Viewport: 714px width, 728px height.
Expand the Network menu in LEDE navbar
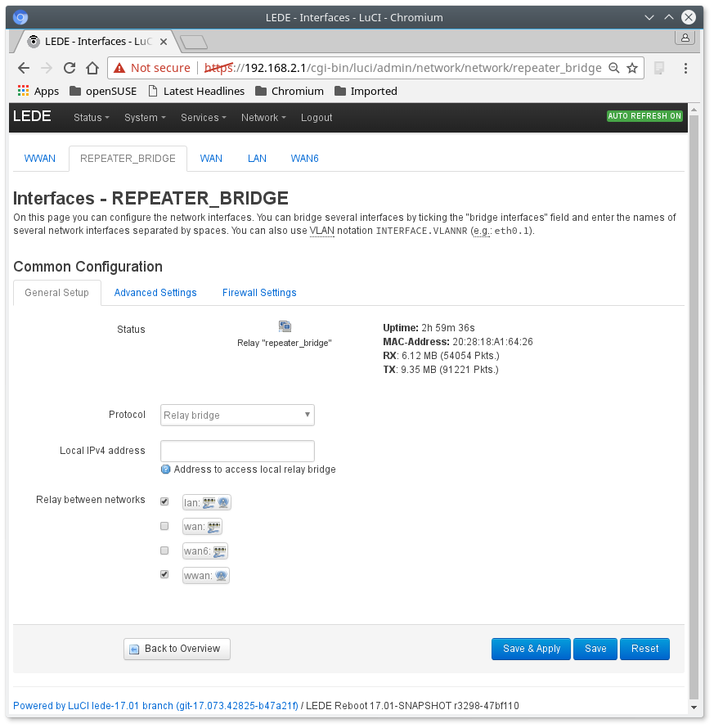(x=263, y=117)
